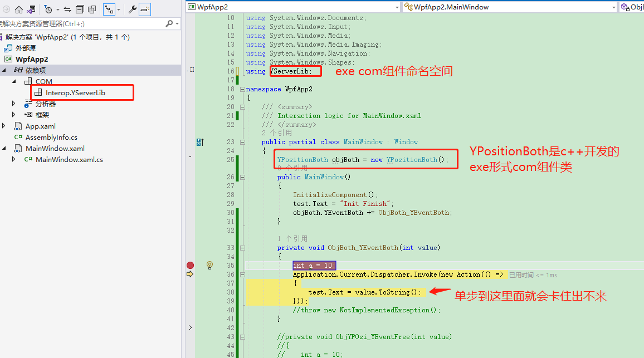
Task: Open Properties with the wrench icon
Action: [x=133, y=9]
